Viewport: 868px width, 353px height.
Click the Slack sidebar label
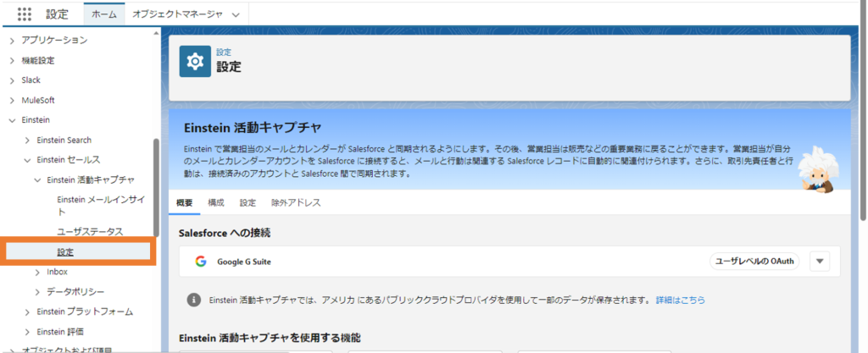pyautogui.click(x=31, y=80)
